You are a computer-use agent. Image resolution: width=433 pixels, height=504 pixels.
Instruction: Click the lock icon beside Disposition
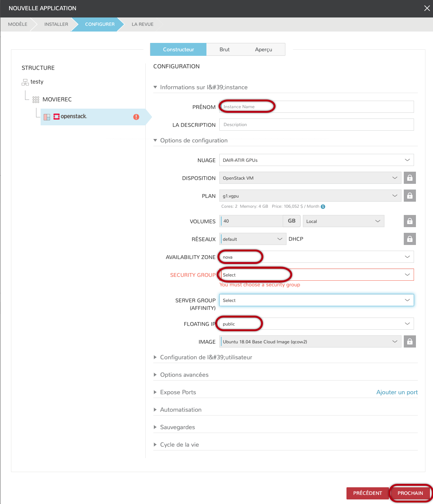409,178
